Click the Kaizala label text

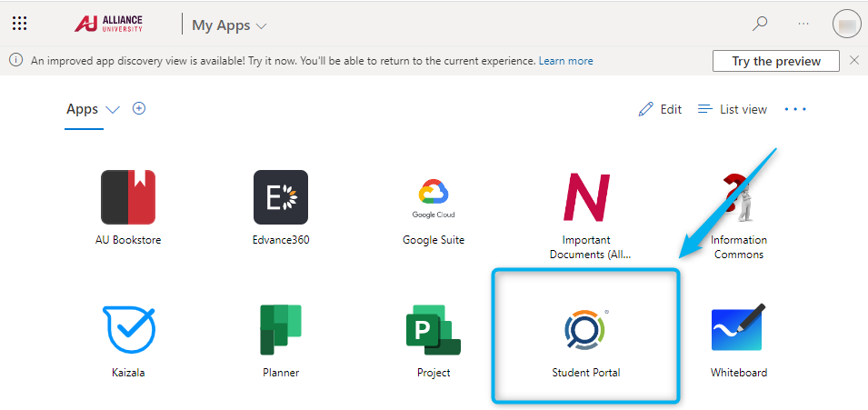pyautogui.click(x=128, y=373)
